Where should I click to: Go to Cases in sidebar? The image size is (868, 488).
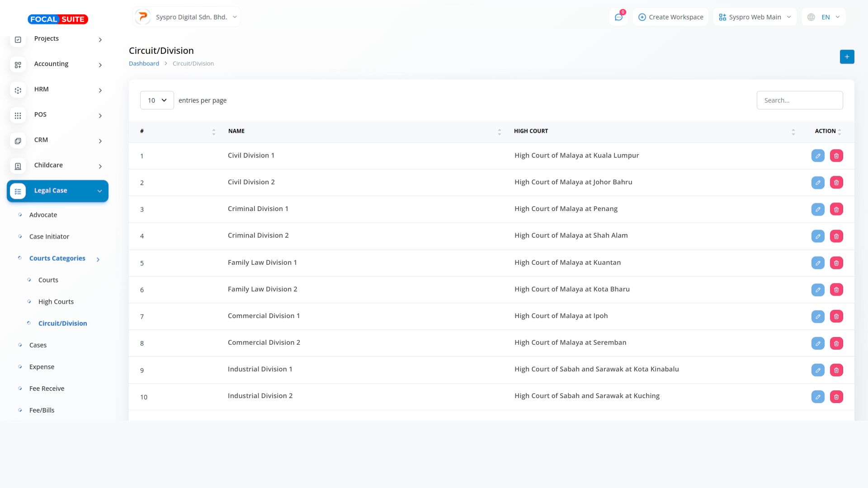(x=38, y=345)
